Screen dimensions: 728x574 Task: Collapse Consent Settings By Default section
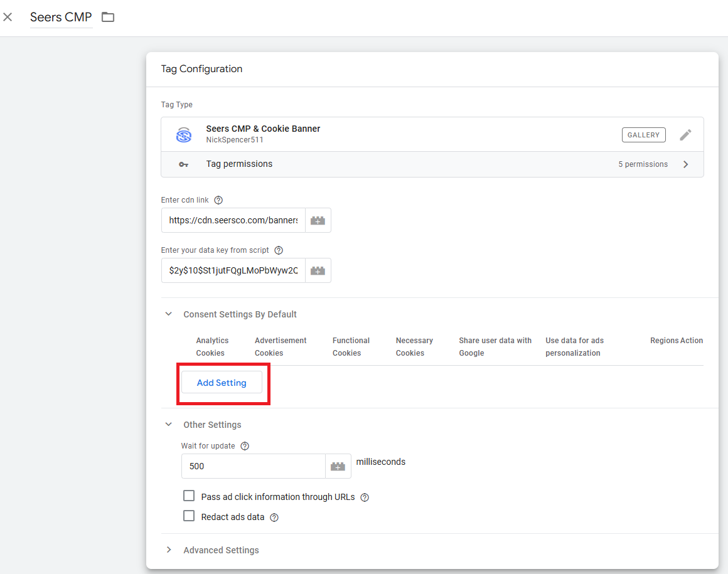(x=168, y=314)
